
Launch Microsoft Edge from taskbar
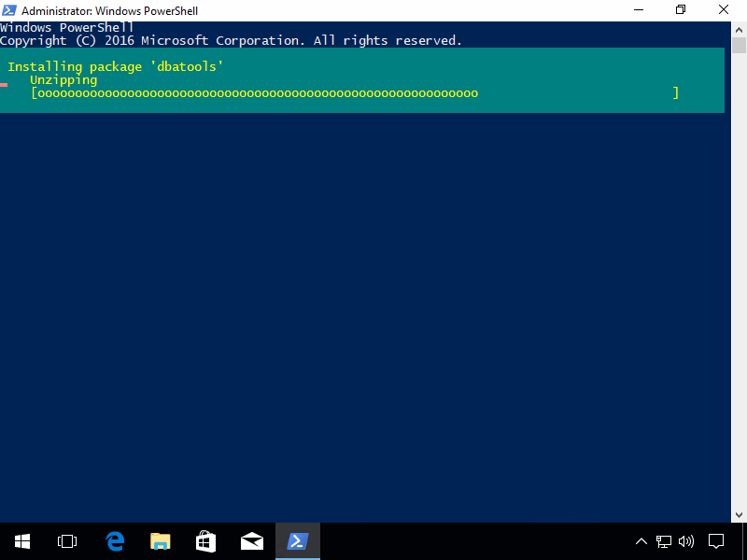(115, 541)
